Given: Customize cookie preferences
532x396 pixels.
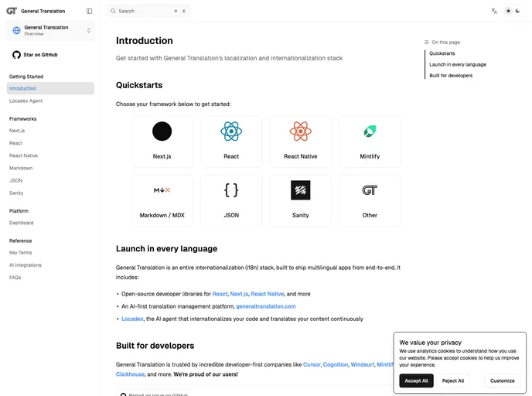Looking at the screenshot, I should point(502,381).
